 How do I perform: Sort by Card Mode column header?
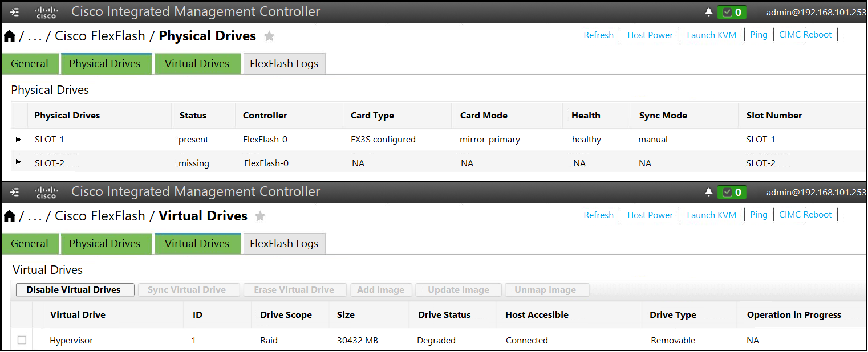coord(484,116)
